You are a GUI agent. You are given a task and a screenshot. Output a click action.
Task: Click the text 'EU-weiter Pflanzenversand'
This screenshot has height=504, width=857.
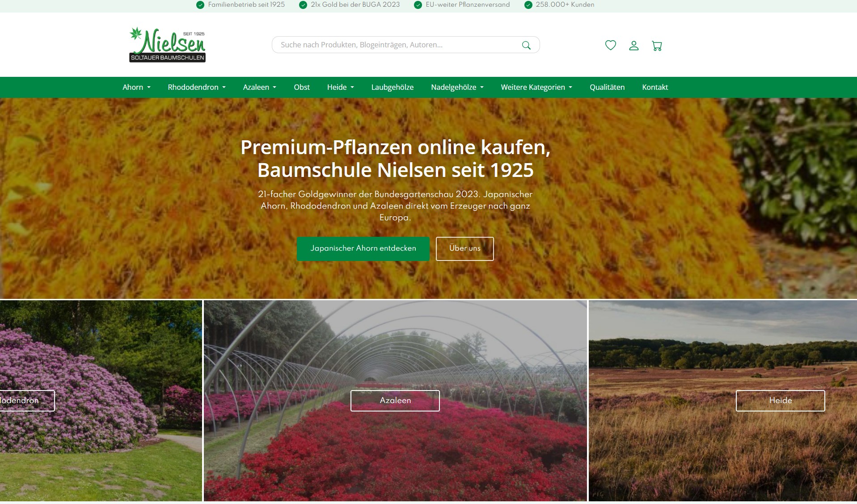(x=468, y=5)
